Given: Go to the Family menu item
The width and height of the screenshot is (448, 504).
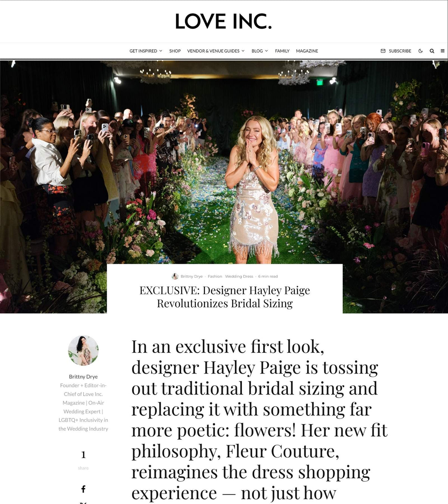Looking at the screenshot, I should [282, 51].
